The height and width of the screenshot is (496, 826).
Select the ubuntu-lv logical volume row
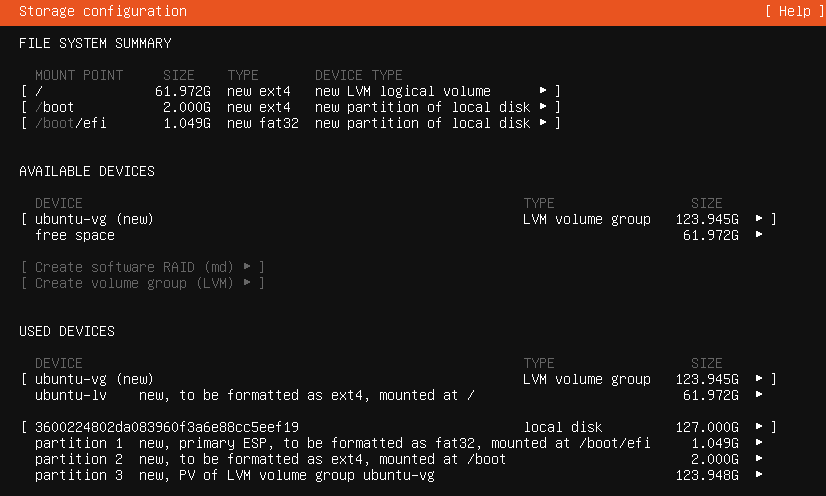coord(399,395)
